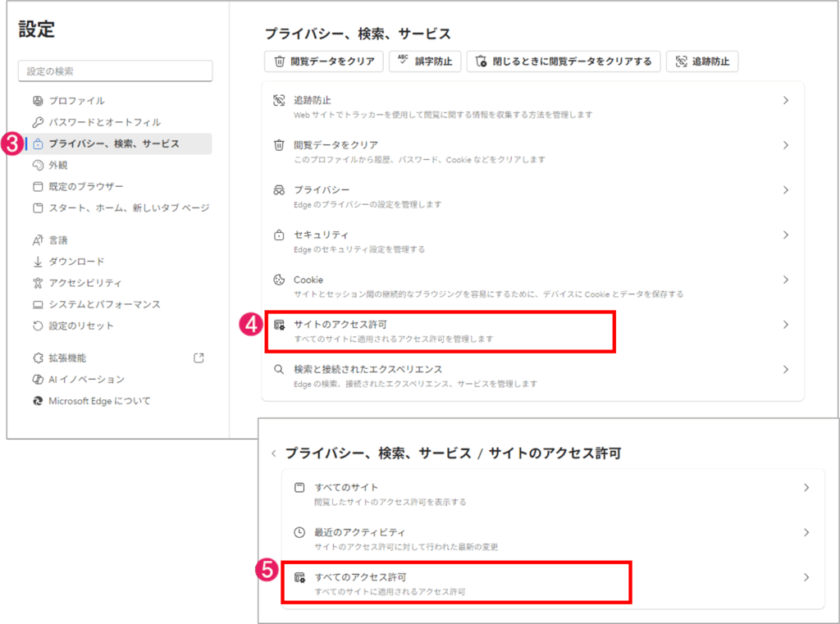The image size is (840, 624).
Task: Click the key icon for パスワードとオートフィル
Action: coord(37,122)
